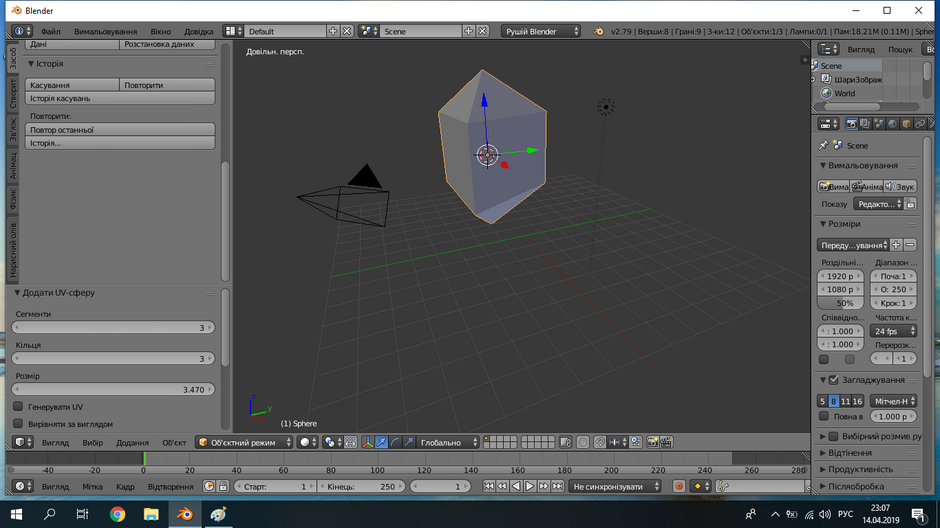Image resolution: width=940 pixels, height=528 pixels.
Task: Open the 24 fps frame rate dropdown
Action: 893,331
